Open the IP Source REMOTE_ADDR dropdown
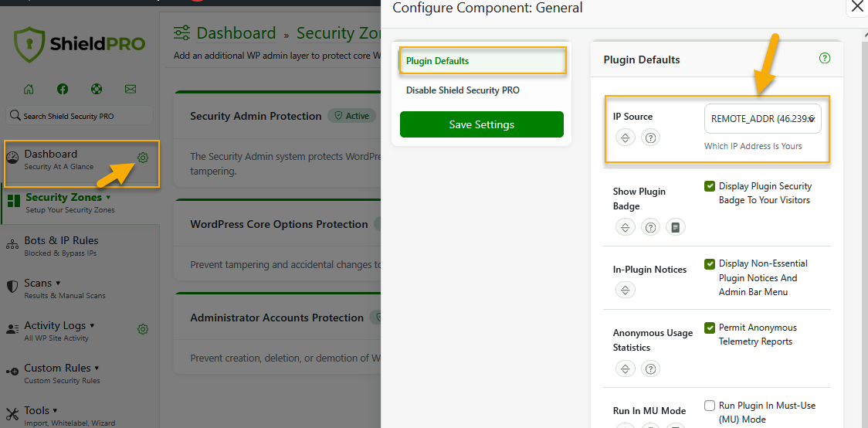This screenshot has width=868, height=428. point(763,119)
